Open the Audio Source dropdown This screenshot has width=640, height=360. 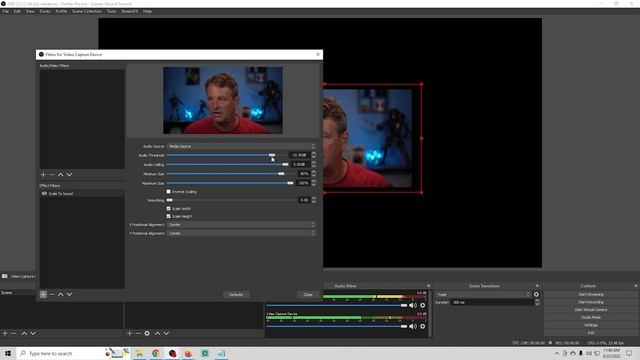coord(241,146)
